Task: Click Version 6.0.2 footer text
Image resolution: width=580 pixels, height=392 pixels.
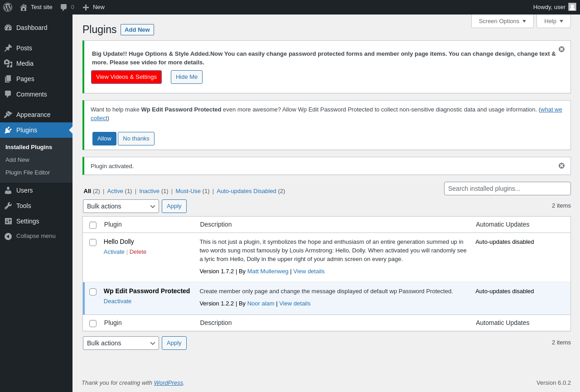Action: [x=554, y=382]
